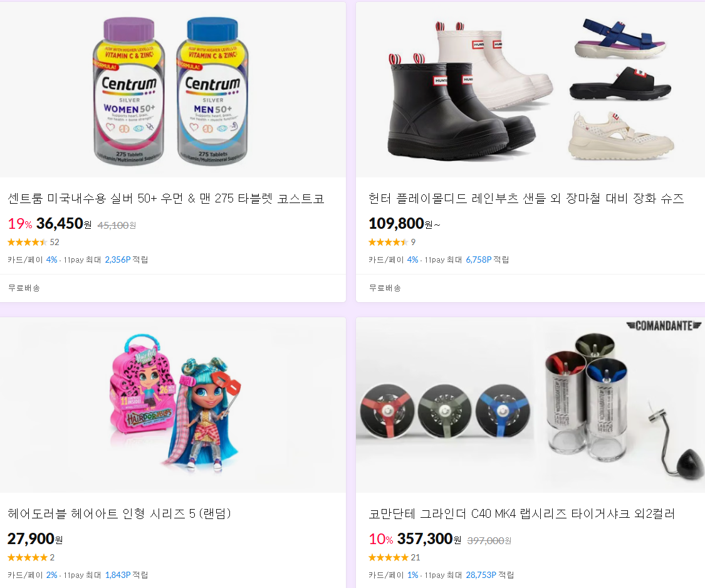705x588 pixels.
Task: Click the five-star rating with 21 reviews
Action: [x=394, y=557]
